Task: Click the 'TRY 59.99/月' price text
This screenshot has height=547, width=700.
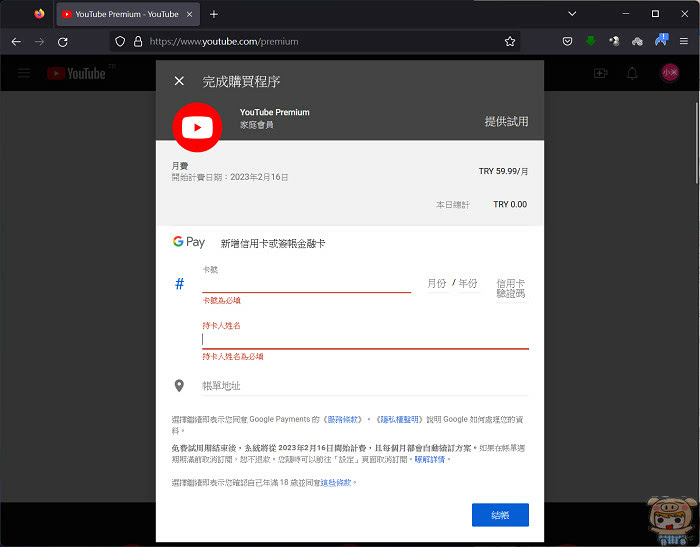Action: (503, 171)
